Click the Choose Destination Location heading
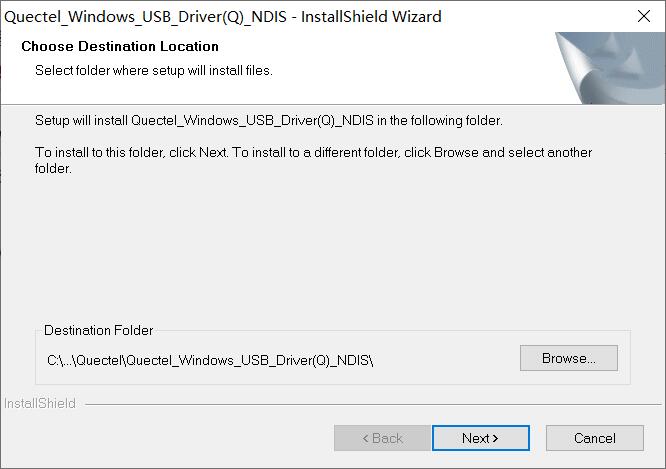 (120, 46)
